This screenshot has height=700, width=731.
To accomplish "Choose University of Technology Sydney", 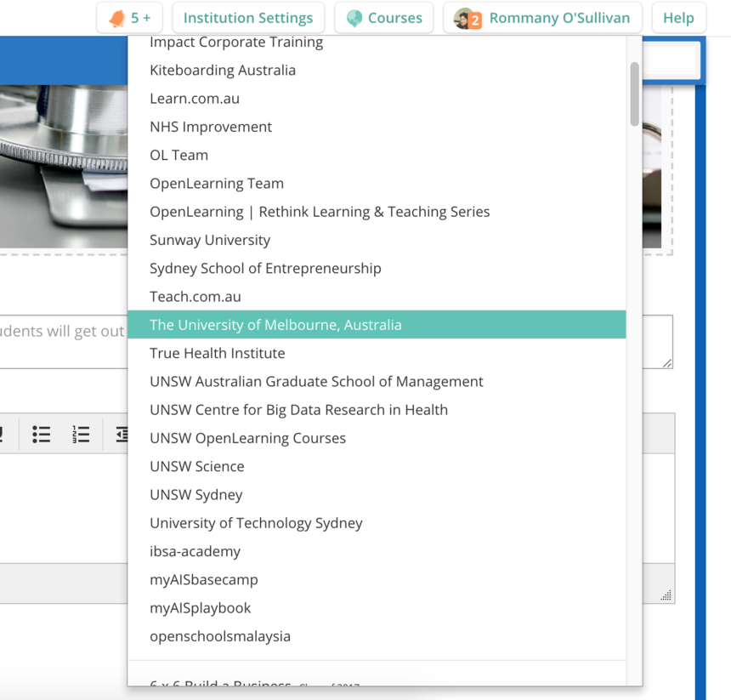I will point(377,523).
